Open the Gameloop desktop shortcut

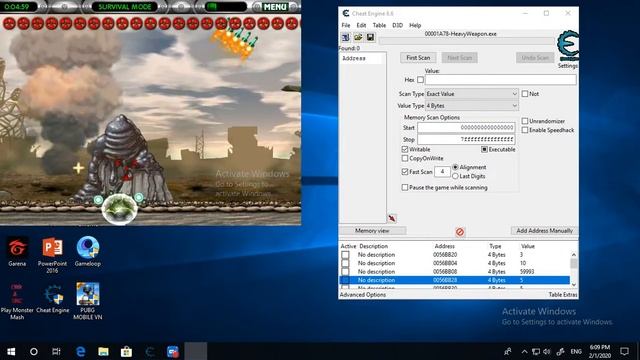pyautogui.click(x=87, y=252)
